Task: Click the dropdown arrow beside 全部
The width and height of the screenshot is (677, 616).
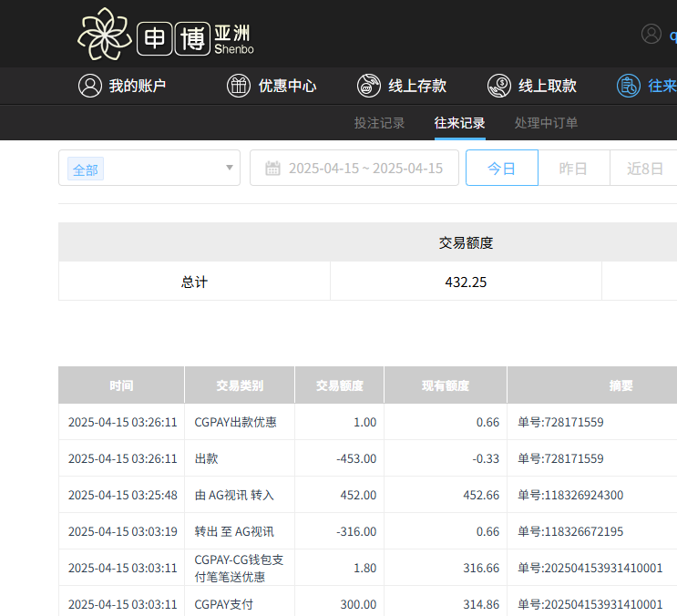Action: (230, 168)
